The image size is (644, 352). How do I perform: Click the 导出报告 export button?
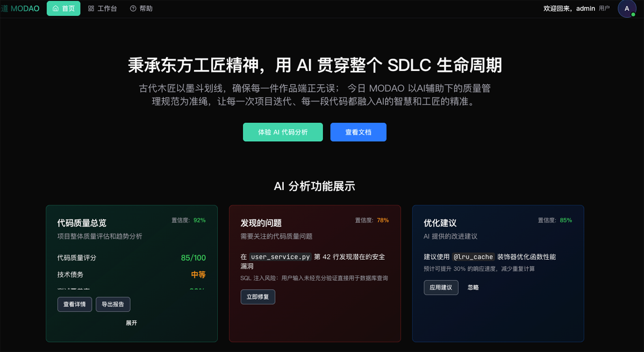coord(113,304)
